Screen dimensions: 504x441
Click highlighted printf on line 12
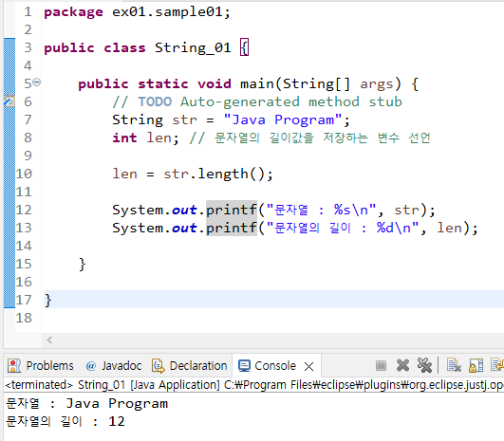[232, 210]
